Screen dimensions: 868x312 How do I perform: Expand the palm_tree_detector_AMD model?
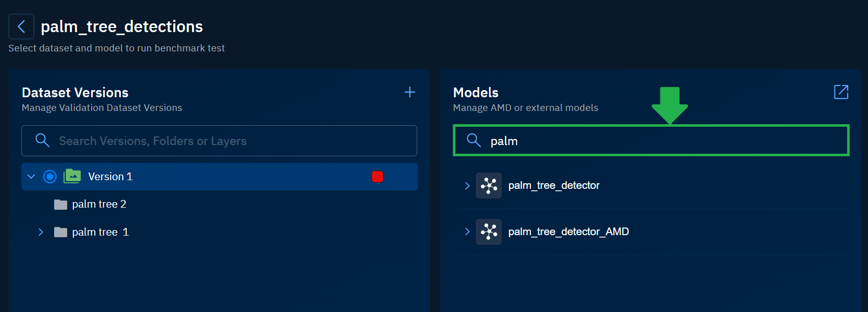(467, 232)
